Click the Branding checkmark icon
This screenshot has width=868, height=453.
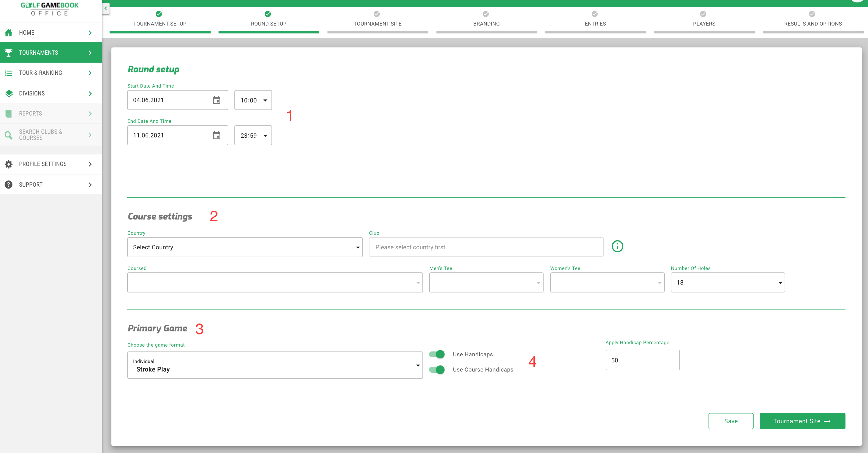click(x=485, y=14)
